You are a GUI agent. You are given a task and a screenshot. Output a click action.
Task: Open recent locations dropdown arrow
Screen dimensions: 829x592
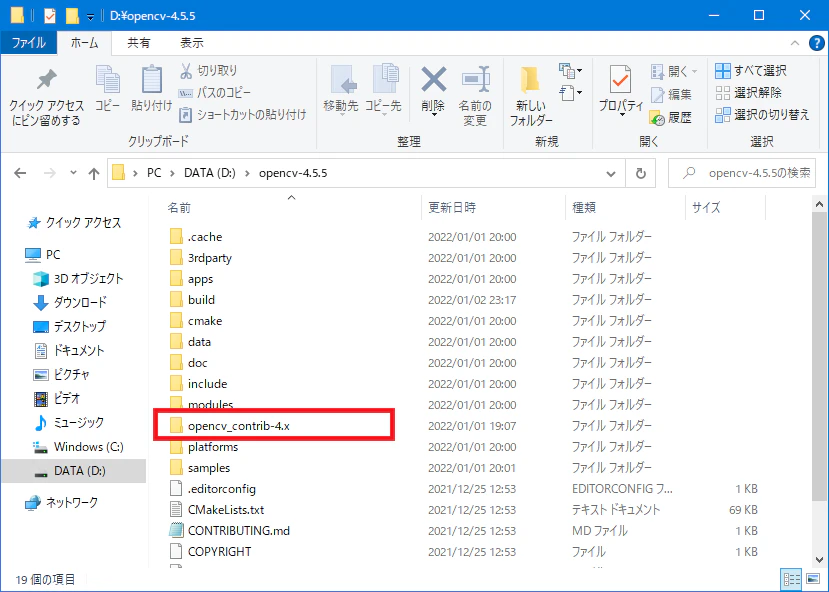pyautogui.click(x=73, y=173)
